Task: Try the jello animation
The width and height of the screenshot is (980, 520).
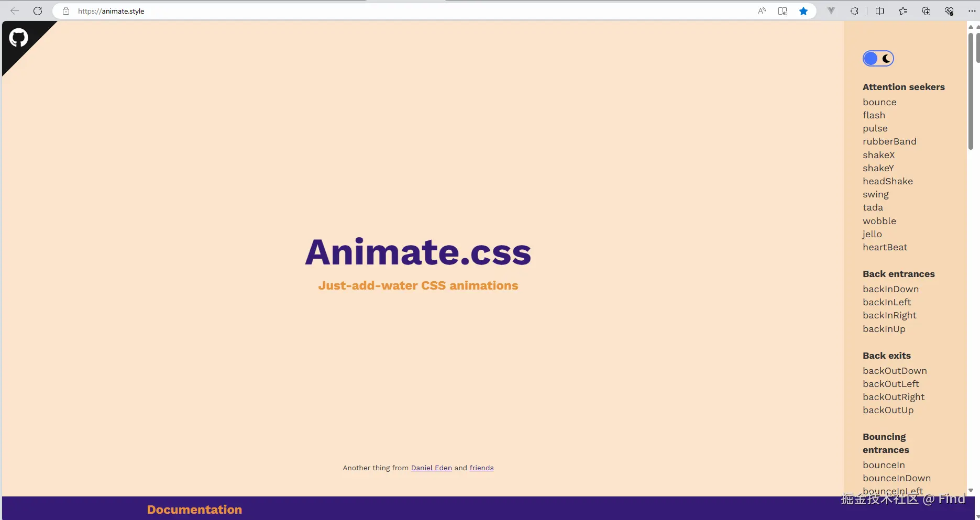Action: pyautogui.click(x=872, y=234)
